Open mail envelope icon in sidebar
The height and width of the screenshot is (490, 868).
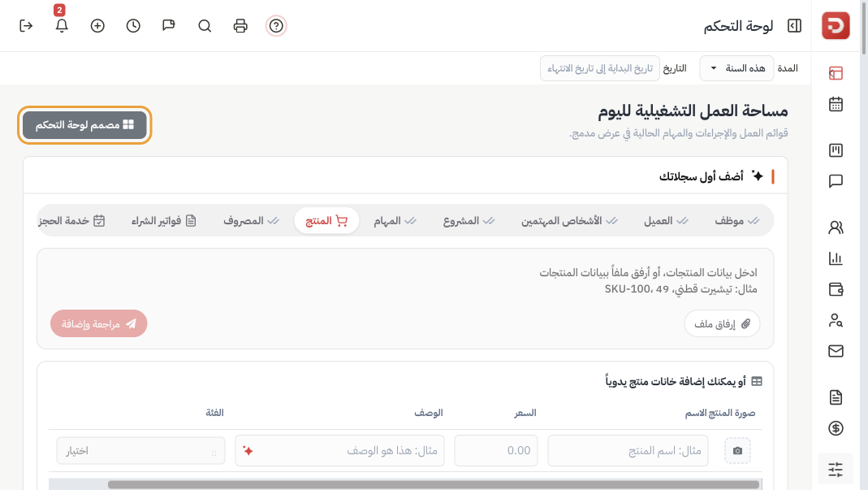point(836,351)
